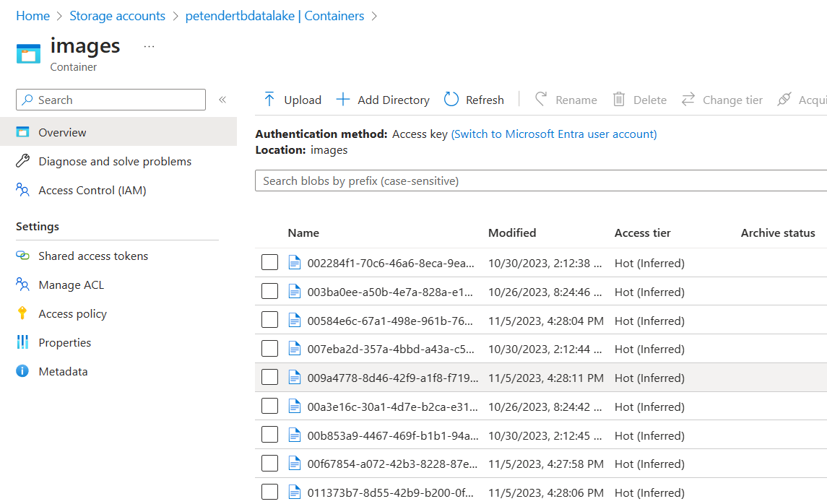Click the Add Directory button label
Image resolution: width=827 pixels, height=504 pixels.
[394, 100]
